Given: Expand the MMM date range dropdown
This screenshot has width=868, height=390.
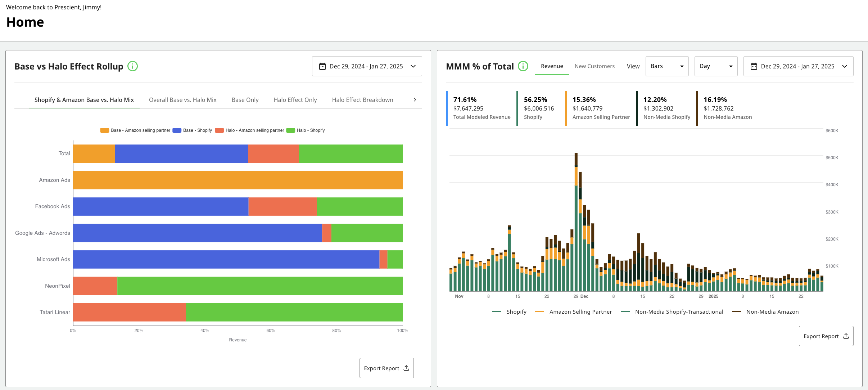Looking at the screenshot, I should [845, 66].
